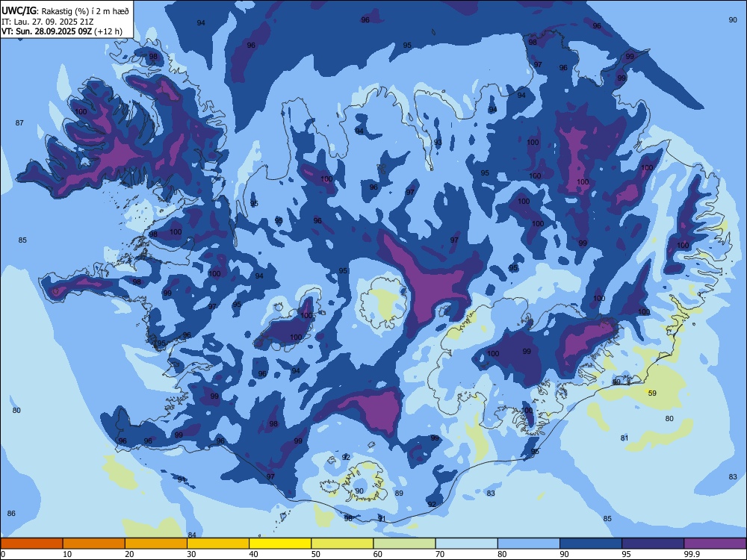The image size is (747, 560).
Task: Click the '59' humidity value on the map
Action: pos(652,393)
